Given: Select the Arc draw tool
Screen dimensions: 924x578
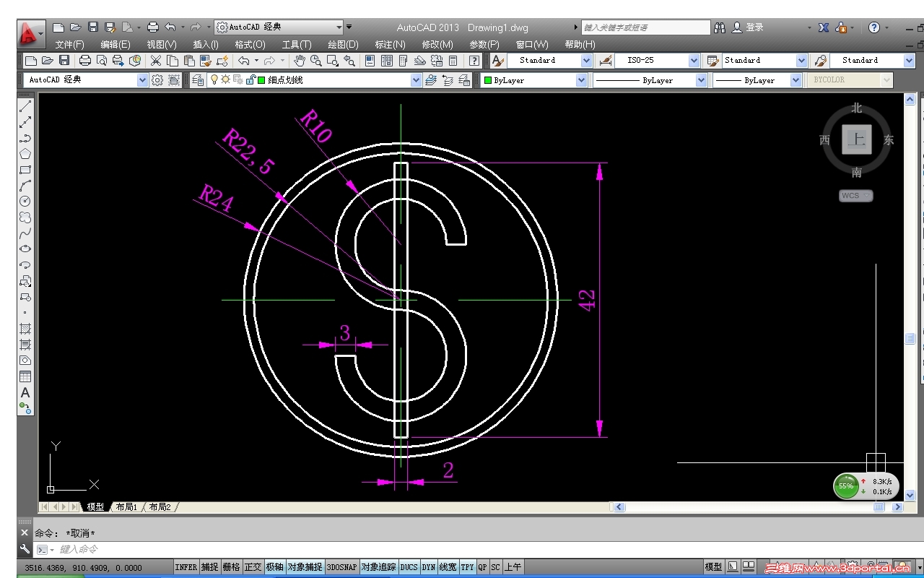Looking at the screenshot, I should [x=25, y=186].
